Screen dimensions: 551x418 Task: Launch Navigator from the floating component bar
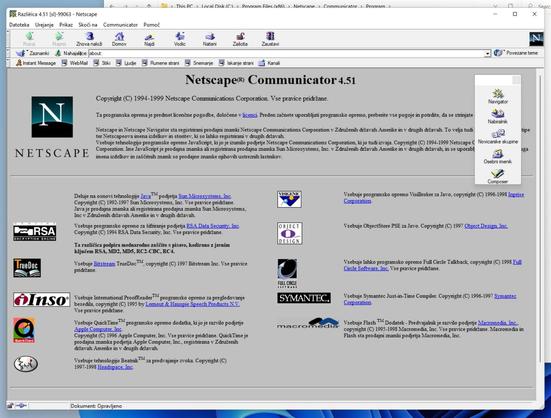tap(498, 96)
